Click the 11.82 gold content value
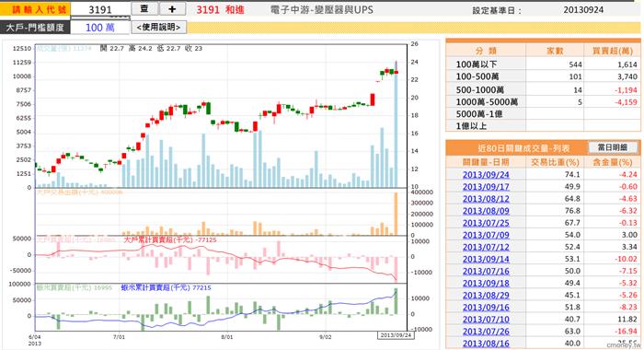This screenshot has height=350, width=644. point(627,320)
